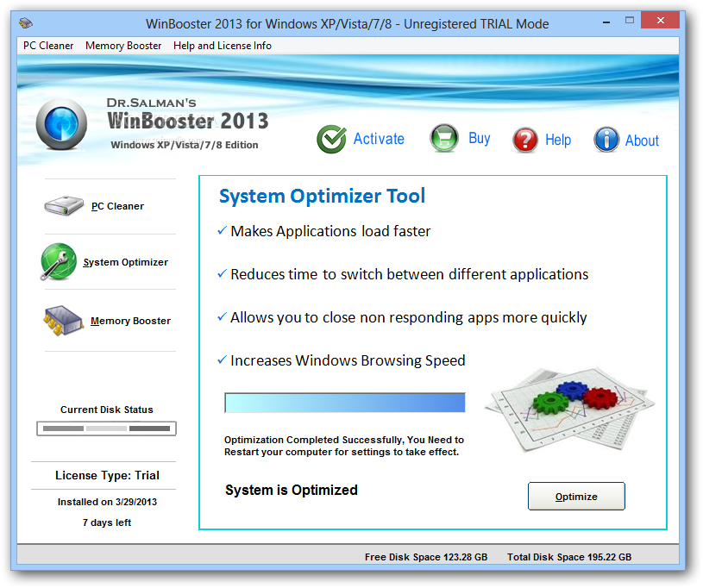Click the 'License Type: Trial' text
The height and width of the screenshot is (588, 703).
[107, 476]
